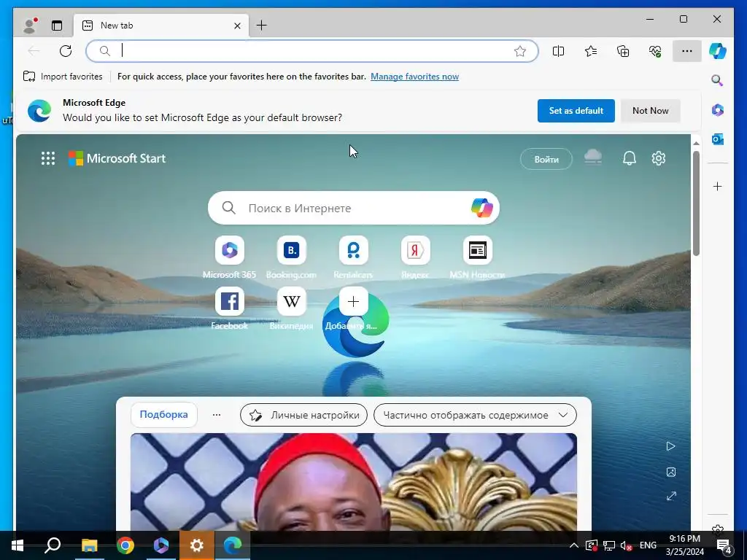Screen dimensions: 747x560
Task: Open Settings and more menu
Action: [687, 51]
